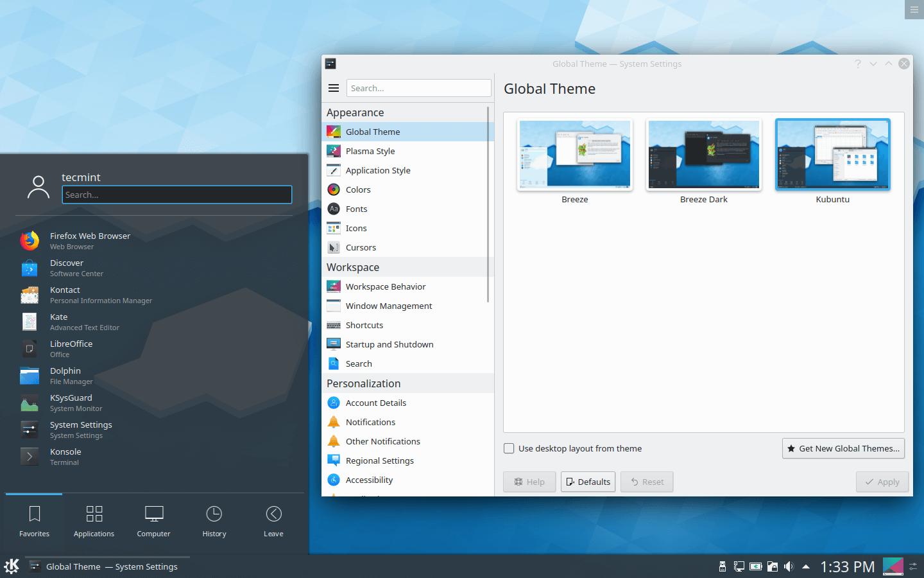
Task: Switch to the Applications tab in launcher
Action: [x=94, y=520]
